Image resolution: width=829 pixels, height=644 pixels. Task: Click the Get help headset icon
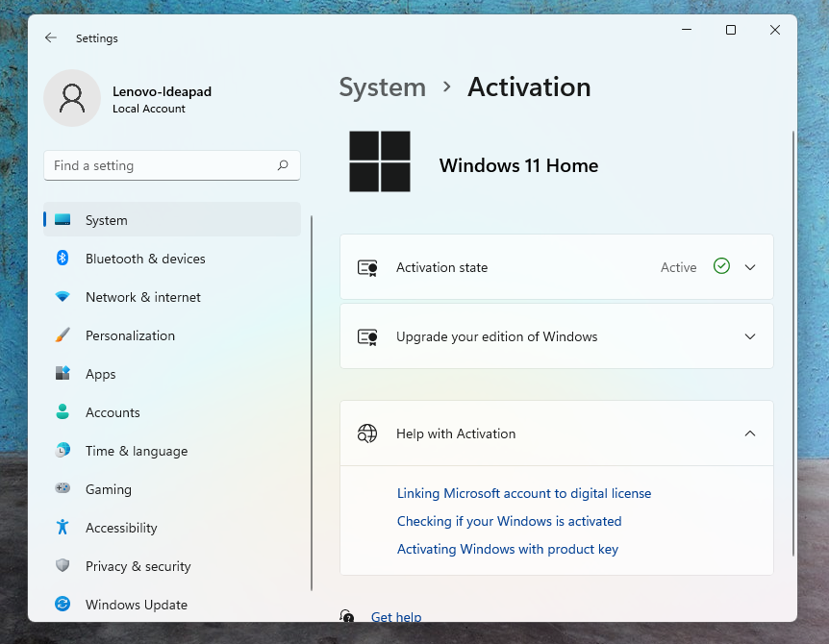coord(347,615)
